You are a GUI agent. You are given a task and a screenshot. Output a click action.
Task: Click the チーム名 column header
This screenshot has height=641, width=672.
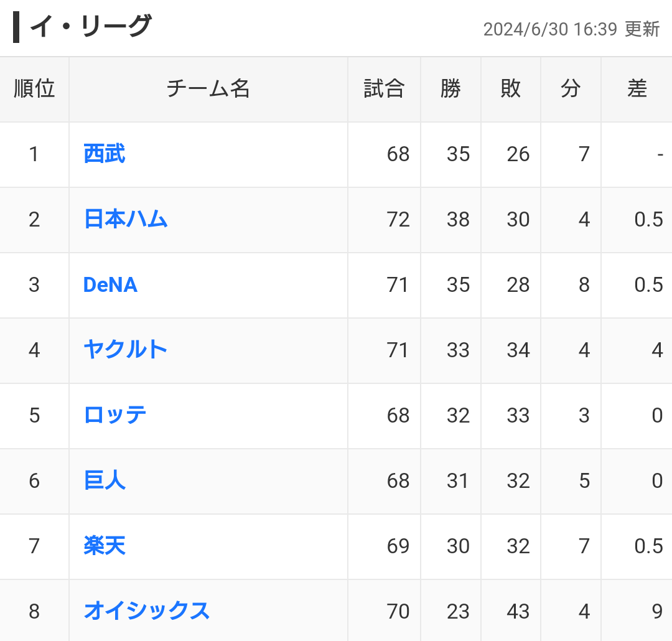(208, 89)
